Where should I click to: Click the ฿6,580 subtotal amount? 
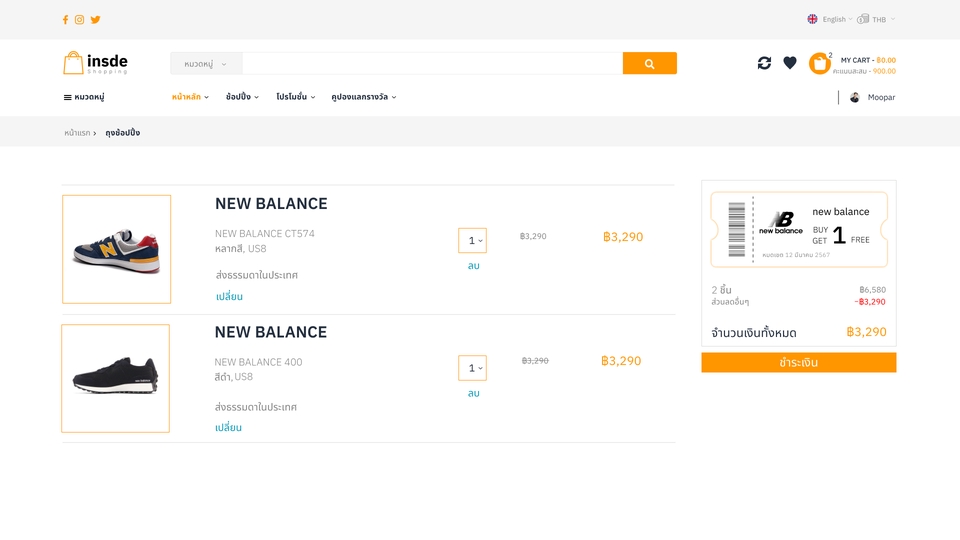872,290
